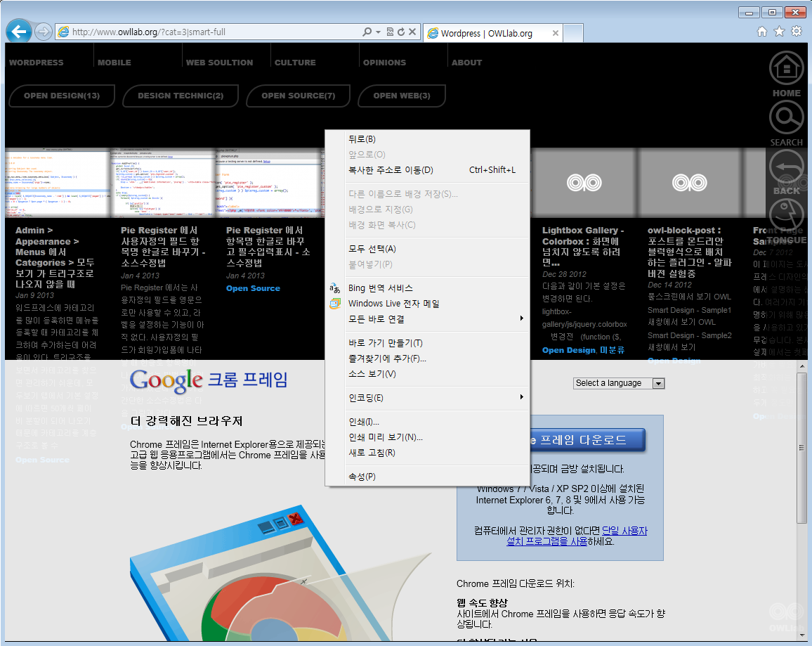Click the URL address input field
Screen dimensions: 812x646
211,32
